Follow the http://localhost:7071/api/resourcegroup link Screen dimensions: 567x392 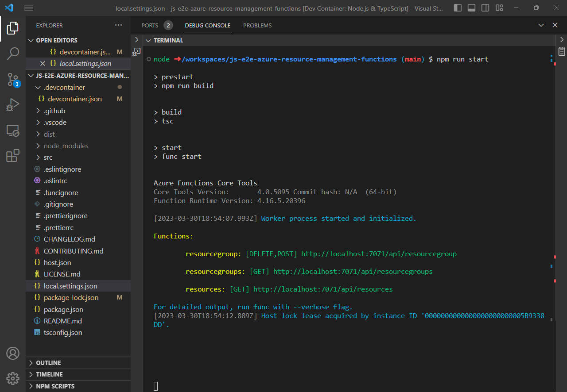coord(379,254)
